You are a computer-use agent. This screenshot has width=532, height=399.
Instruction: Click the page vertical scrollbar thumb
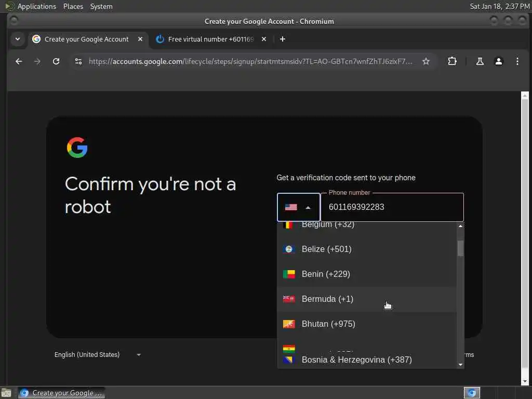tap(525, 234)
